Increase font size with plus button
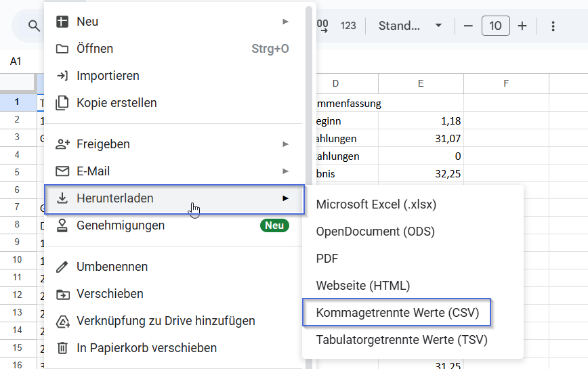This screenshot has height=369, width=588. pos(522,26)
